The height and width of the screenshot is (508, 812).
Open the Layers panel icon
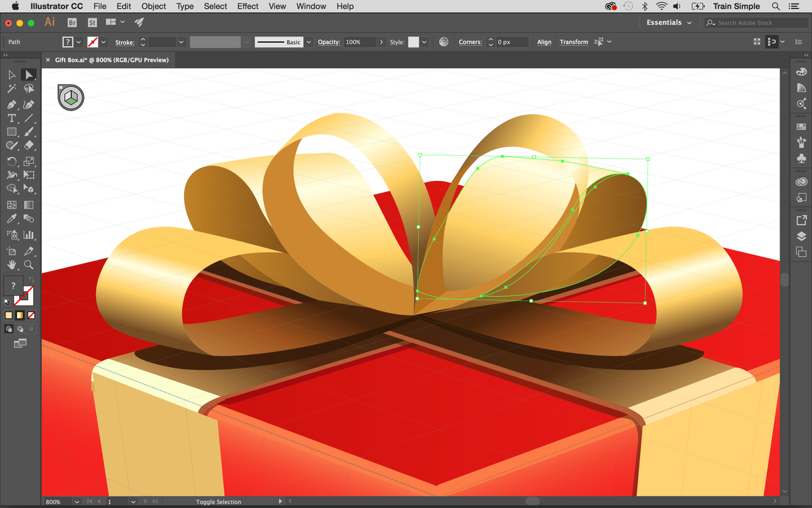pos(801,236)
